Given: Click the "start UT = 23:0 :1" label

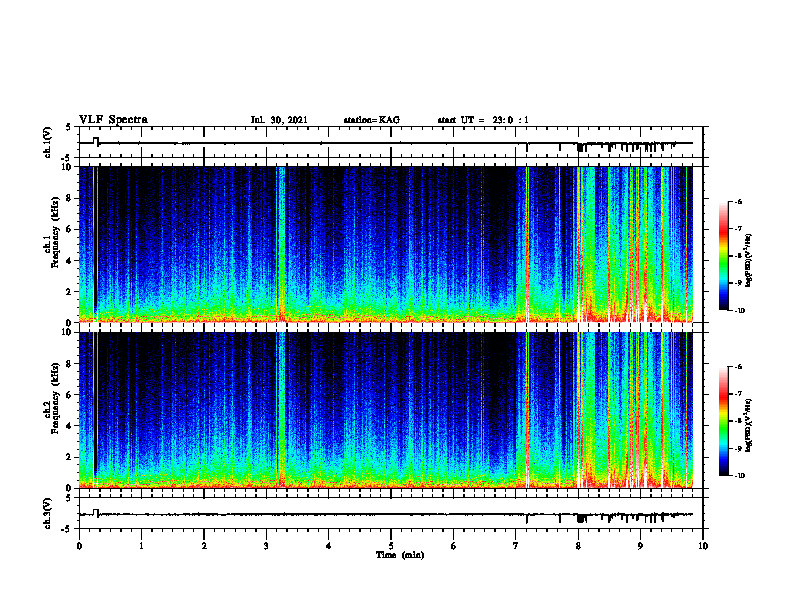Looking at the screenshot, I should [x=483, y=120].
